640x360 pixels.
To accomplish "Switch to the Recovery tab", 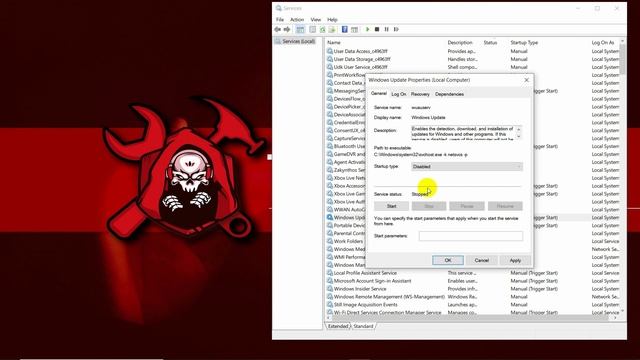I will (420, 94).
